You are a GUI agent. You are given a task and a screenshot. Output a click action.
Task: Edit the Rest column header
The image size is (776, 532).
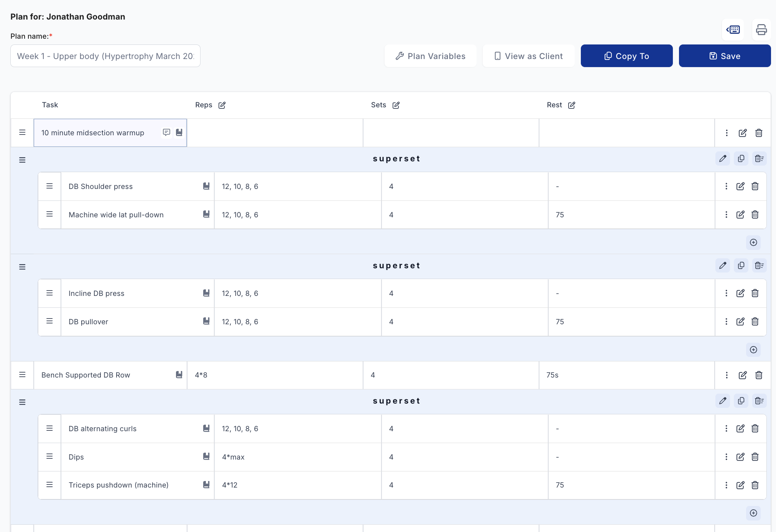572,105
